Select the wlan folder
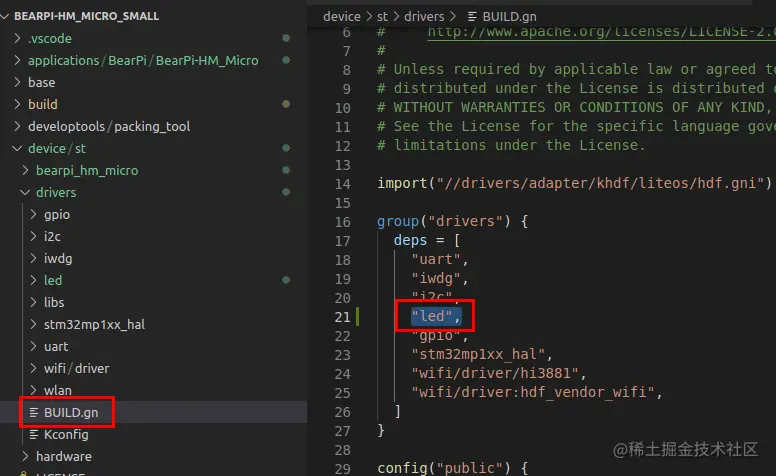The image size is (776, 476). pos(57,390)
